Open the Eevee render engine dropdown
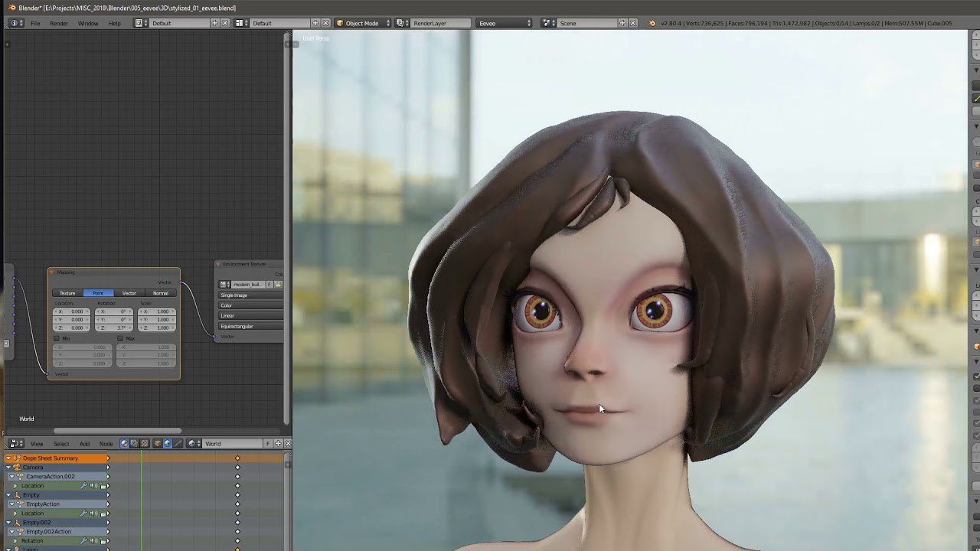This screenshot has height=551, width=980. click(x=505, y=23)
